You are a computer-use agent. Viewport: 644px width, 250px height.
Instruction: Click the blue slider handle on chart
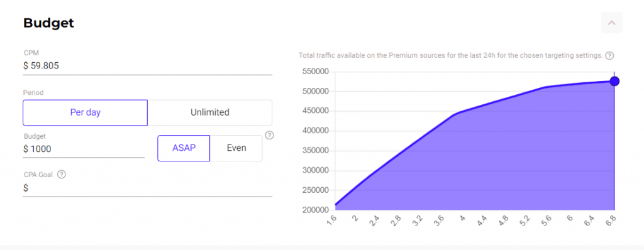[614, 81]
